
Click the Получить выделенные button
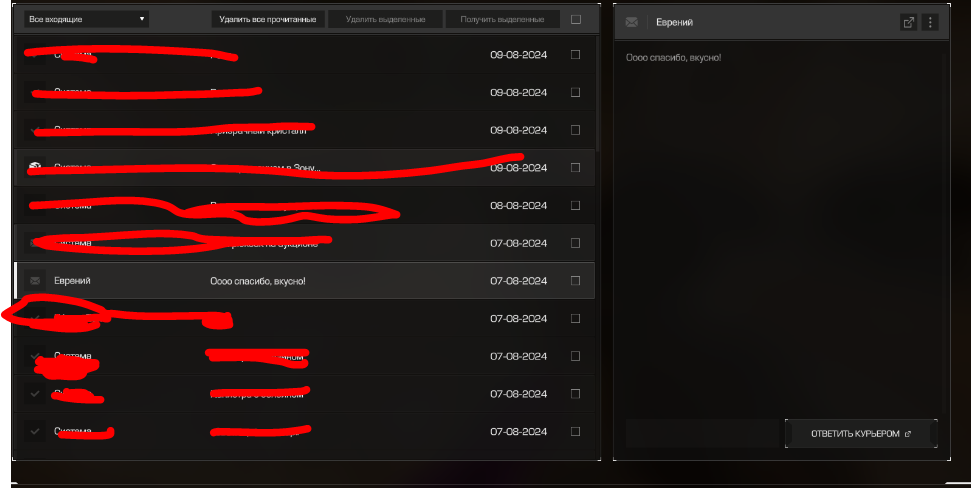click(x=502, y=19)
